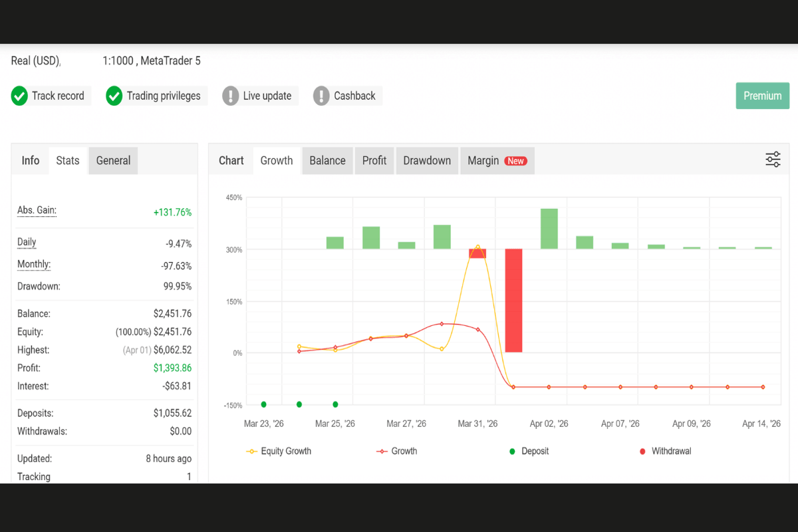Click the $1,393.86 profit value
This screenshot has width=798, height=532.
tap(172, 368)
